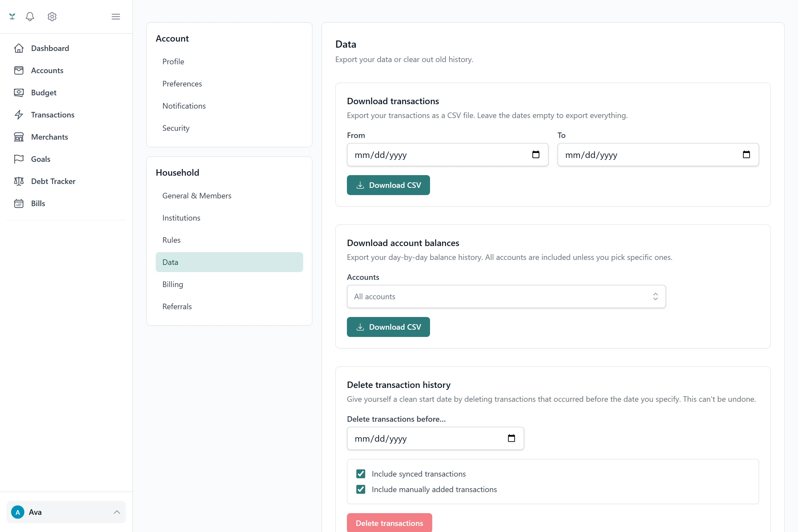Expand the Ava user menu chevron

(x=117, y=512)
